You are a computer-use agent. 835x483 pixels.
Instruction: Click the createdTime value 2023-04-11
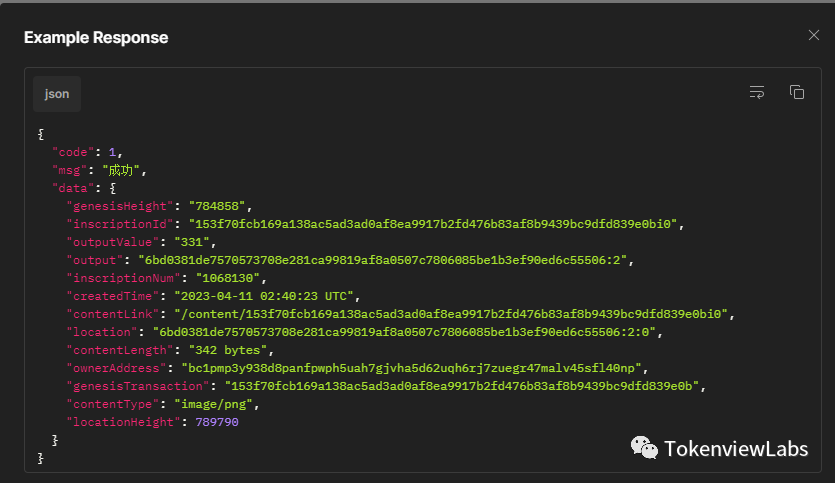click(264, 296)
